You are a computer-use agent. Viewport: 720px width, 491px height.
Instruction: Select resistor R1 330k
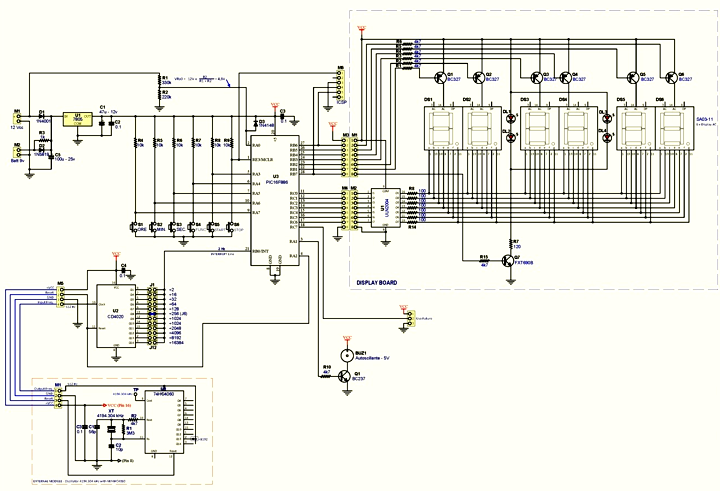159,81
